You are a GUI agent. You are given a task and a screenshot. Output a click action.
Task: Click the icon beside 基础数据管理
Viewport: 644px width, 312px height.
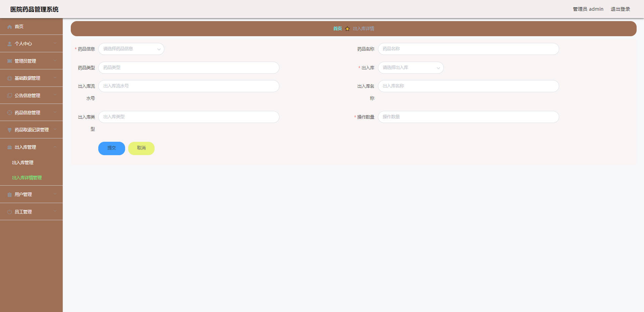(x=10, y=78)
